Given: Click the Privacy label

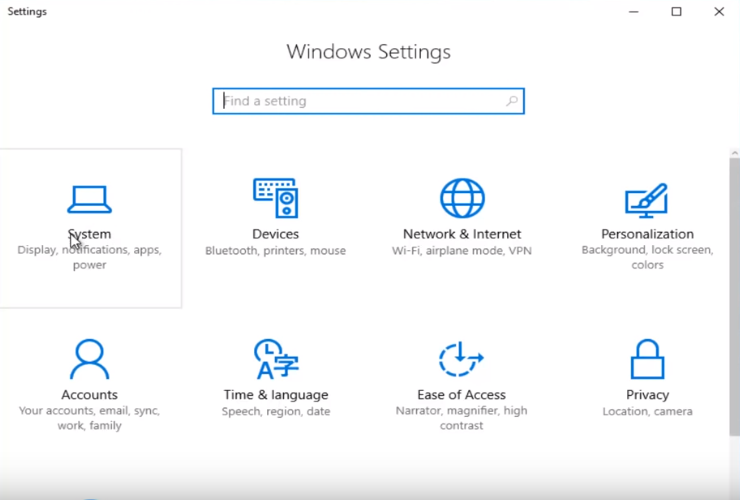Looking at the screenshot, I should click(x=648, y=395).
